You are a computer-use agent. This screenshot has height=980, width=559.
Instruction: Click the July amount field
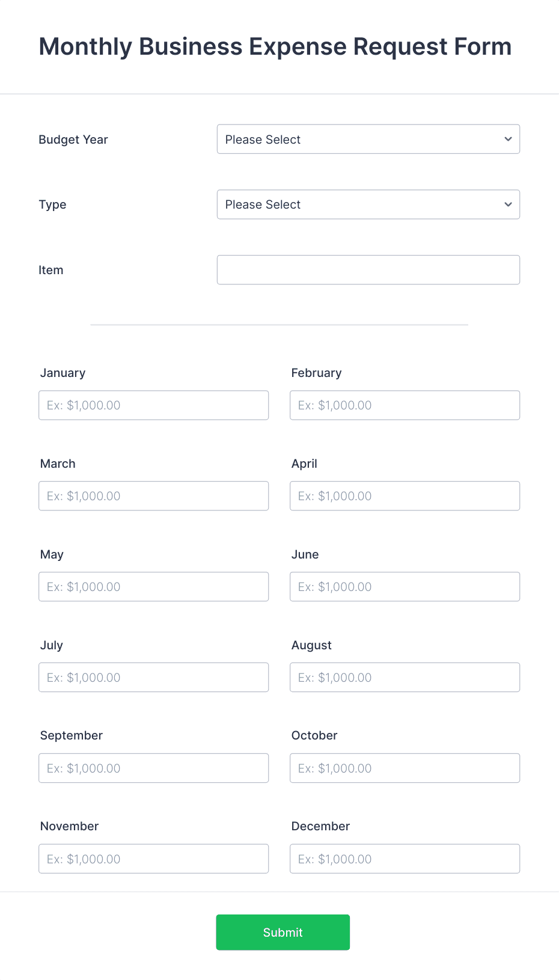153,677
